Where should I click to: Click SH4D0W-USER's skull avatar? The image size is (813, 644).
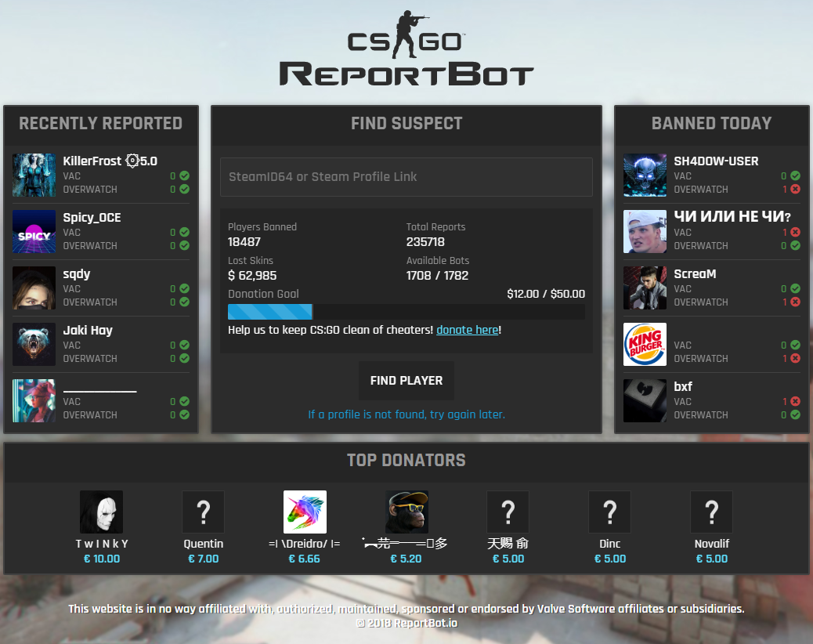[x=645, y=175]
